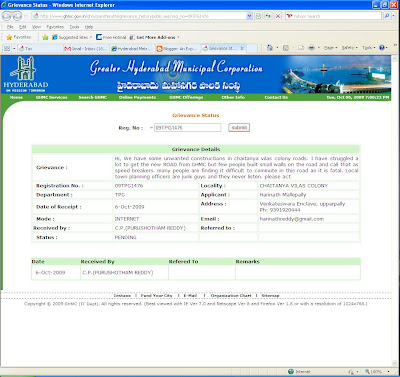The height and width of the screenshot is (377, 400).
Task: Click the Refresh page icon
Action: (268, 16)
